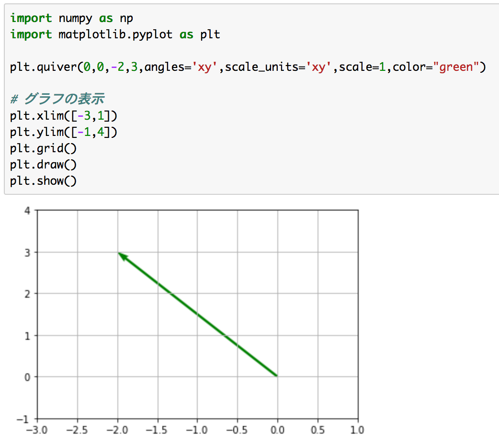Click the y-axis tick label 3
This screenshot has width=499, height=448.
(27, 253)
